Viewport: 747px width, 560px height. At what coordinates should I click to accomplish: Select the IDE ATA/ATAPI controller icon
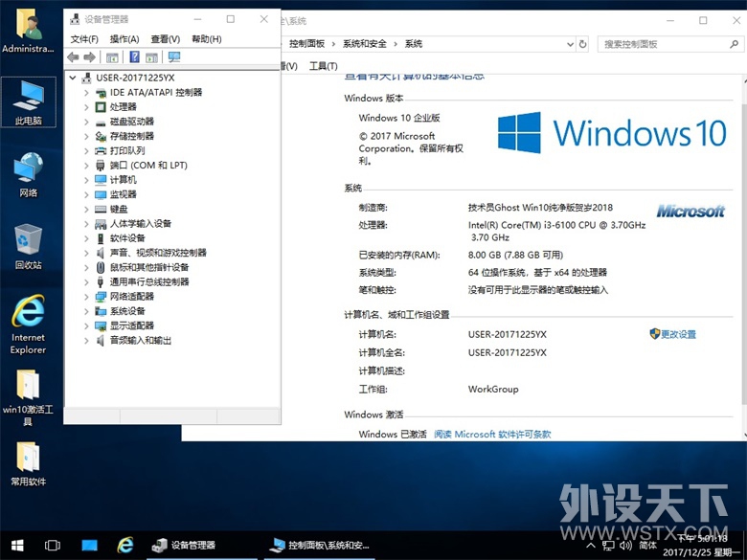point(101,93)
